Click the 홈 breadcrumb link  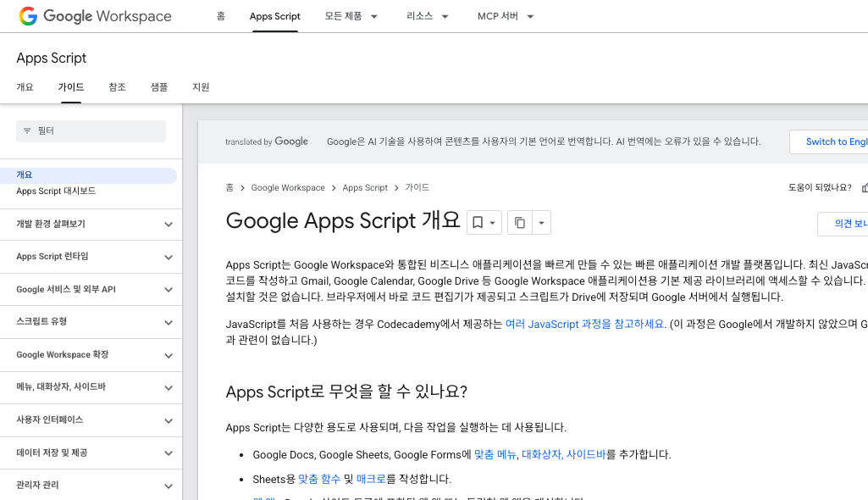229,187
